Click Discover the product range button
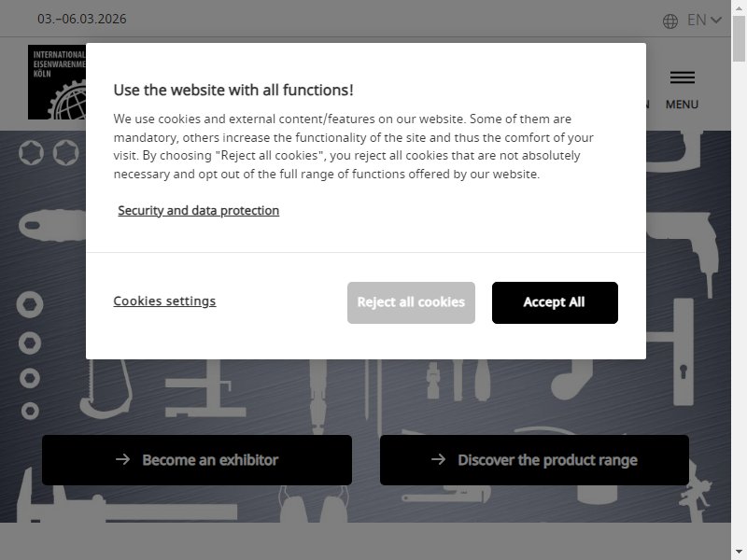The width and height of the screenshot is (747, 560). click(x=534, y=460)
